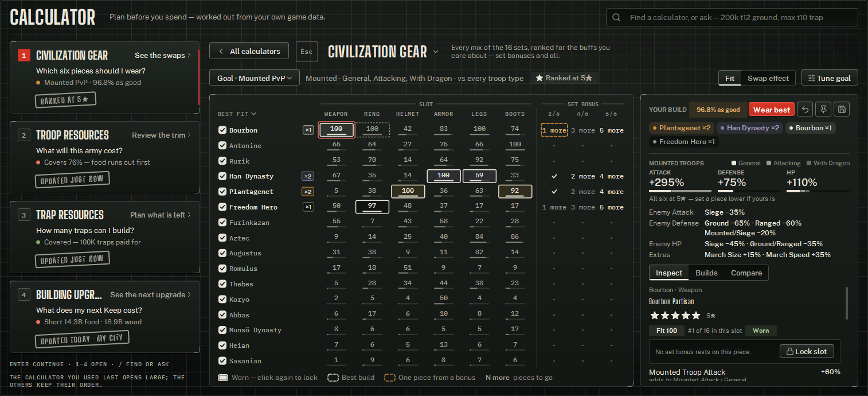Click the ×2 badge on the Plantagenet row

308,192
